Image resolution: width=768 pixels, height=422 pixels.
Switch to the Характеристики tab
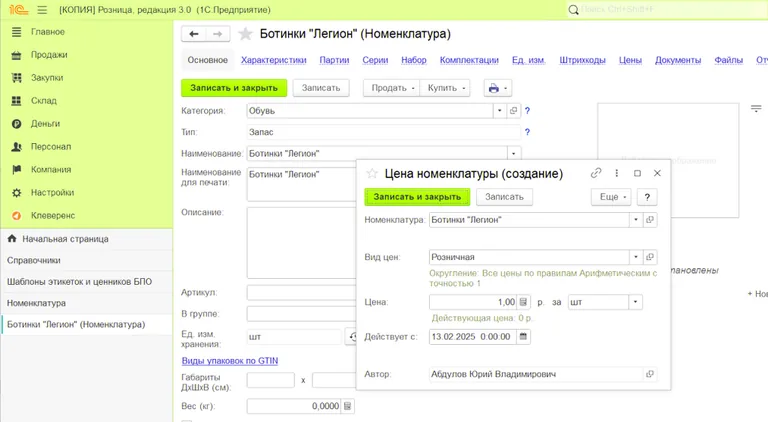(273, 60)
